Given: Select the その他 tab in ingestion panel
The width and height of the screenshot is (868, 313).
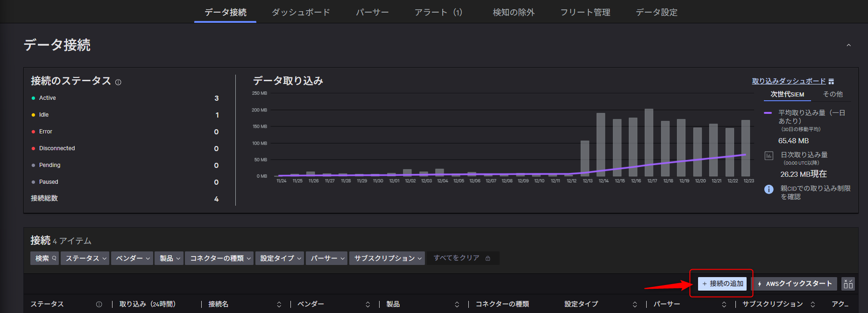Looking at the screenshot, I should [833, 94].
